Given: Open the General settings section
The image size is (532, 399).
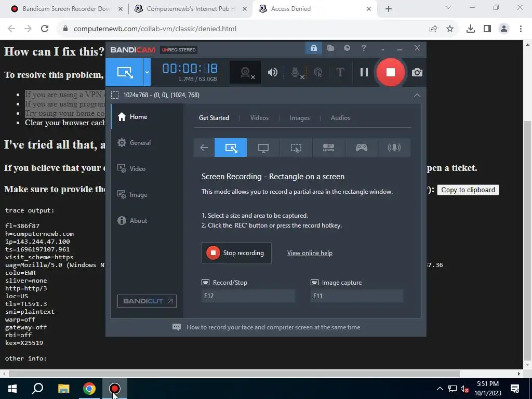Looking at the screenshot, I should [147, 143].
